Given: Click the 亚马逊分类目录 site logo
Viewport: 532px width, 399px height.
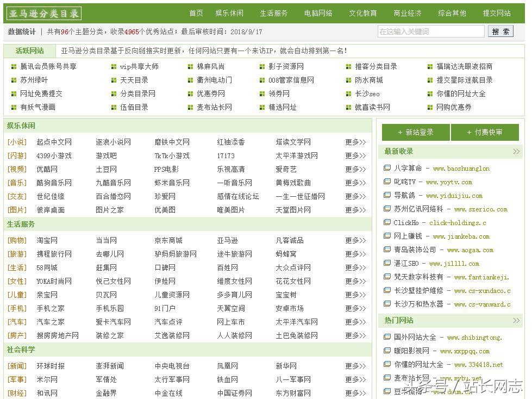Looking at the screenshot, I should [44, 14].
